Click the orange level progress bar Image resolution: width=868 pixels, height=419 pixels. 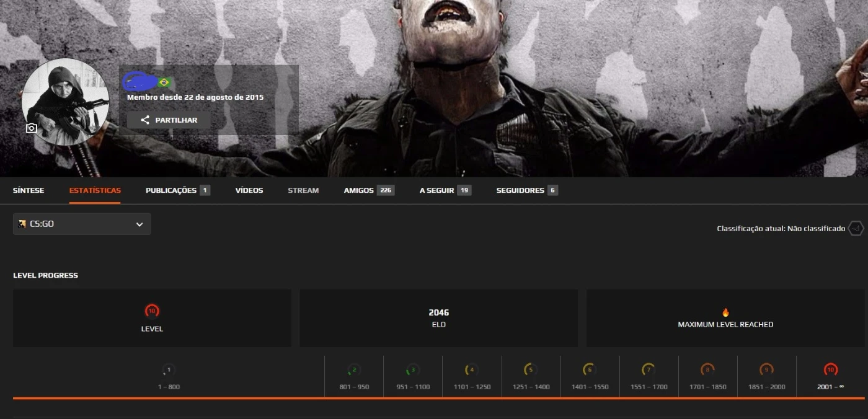pos(438,399)
